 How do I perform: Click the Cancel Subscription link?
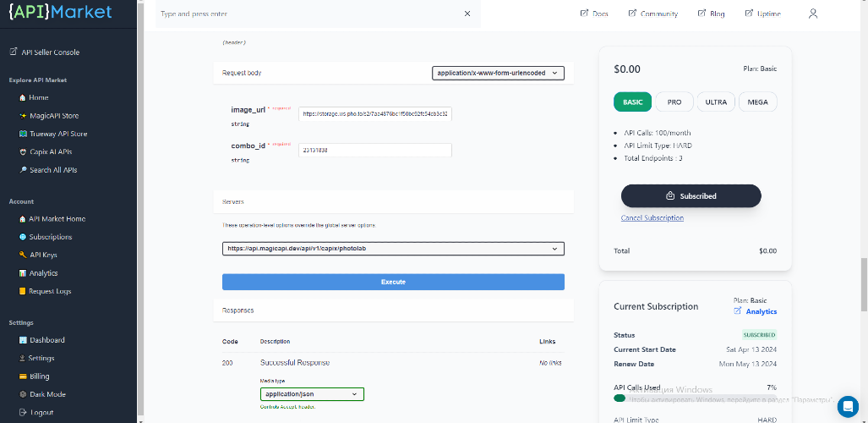tap(652, 218)
